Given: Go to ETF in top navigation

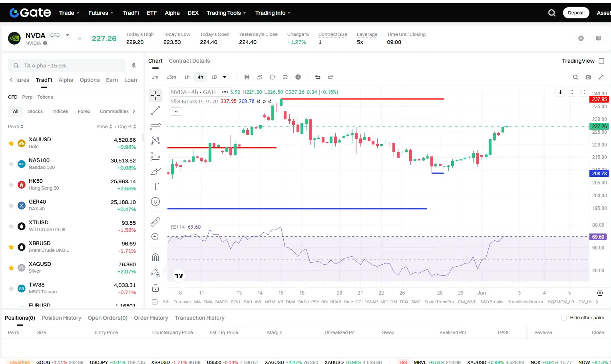Looking at the screenshot, I should pyautogui.click(x=152, y=13).
